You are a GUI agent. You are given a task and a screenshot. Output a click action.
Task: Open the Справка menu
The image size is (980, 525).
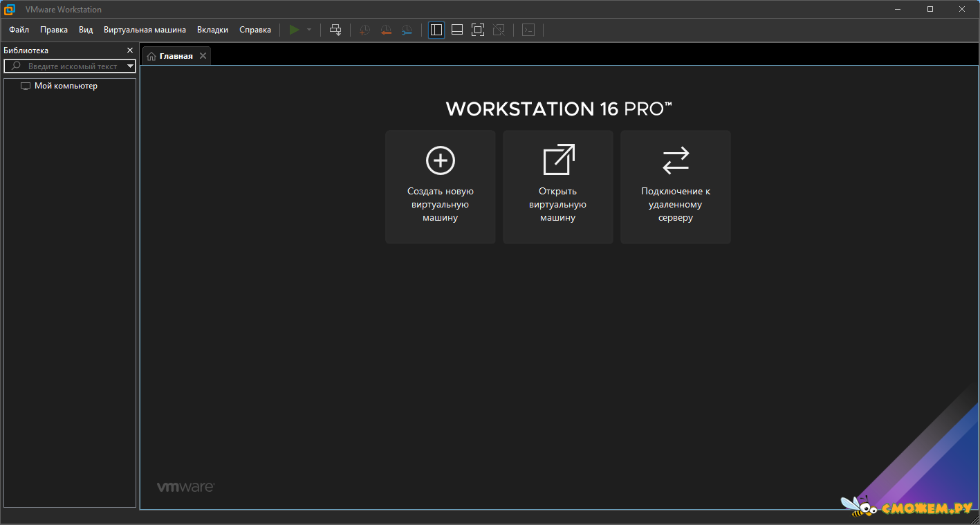click(255, 30)
